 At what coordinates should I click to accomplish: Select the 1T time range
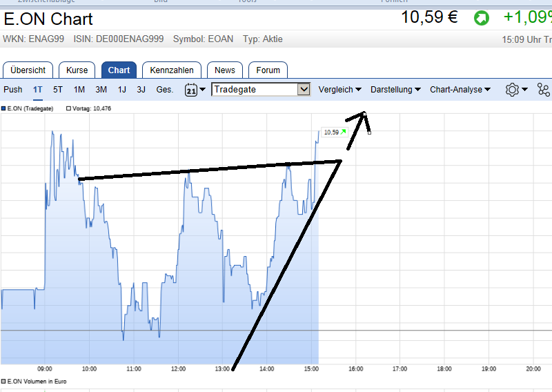(x=38, y=90)
